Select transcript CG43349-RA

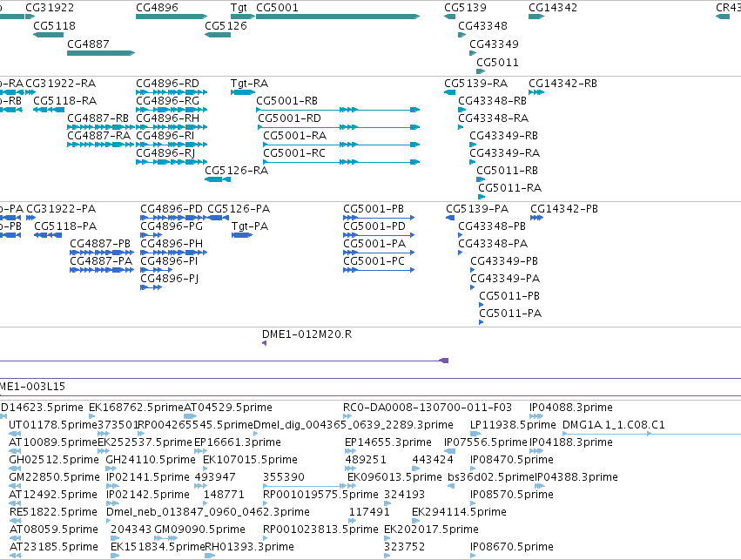pos(505,153)
